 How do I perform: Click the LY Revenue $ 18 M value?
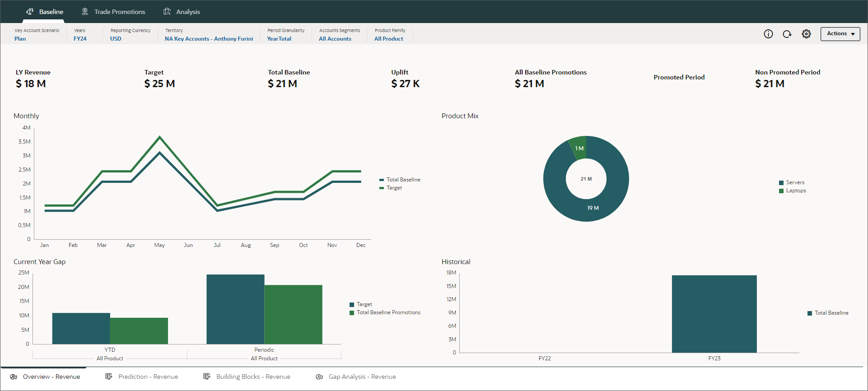click(x=31, y=84)
